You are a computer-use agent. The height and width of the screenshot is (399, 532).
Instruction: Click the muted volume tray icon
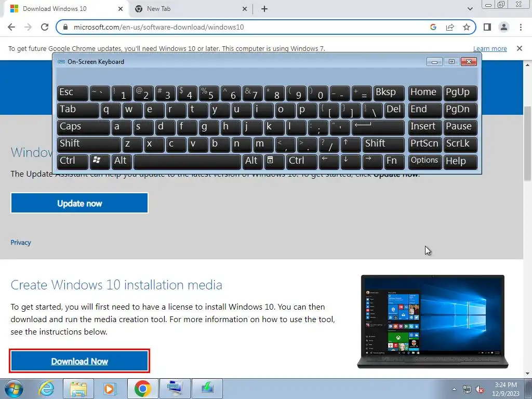[480, 390]
